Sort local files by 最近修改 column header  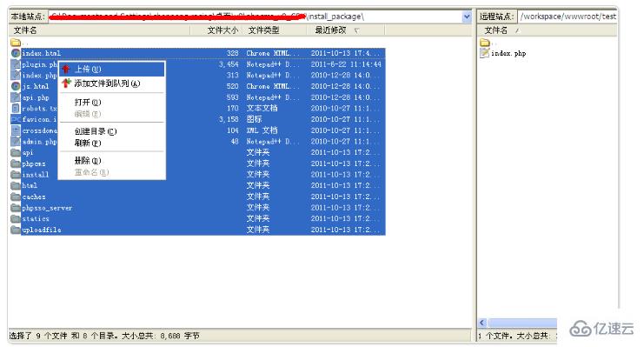[x=346, y=30]
